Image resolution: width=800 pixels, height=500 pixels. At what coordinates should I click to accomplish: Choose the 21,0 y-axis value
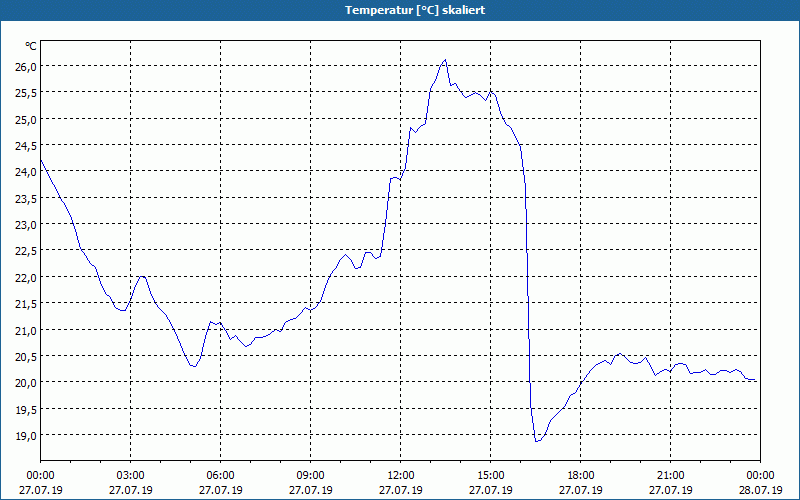(24, 330)
